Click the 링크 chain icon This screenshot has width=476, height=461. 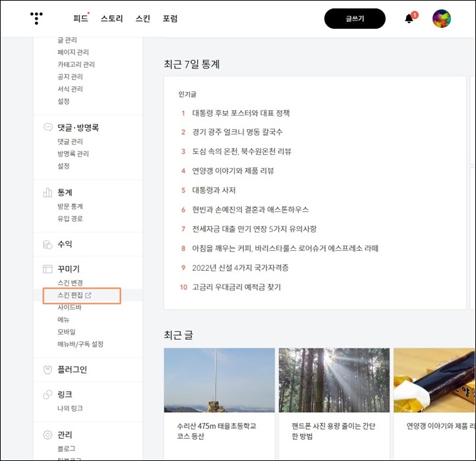point(47,394)
